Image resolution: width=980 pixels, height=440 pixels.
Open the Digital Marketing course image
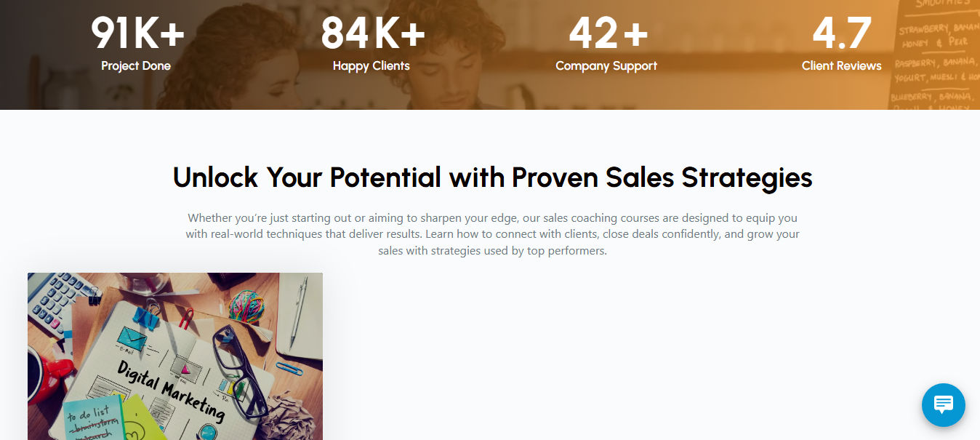[x=175, y=356]
